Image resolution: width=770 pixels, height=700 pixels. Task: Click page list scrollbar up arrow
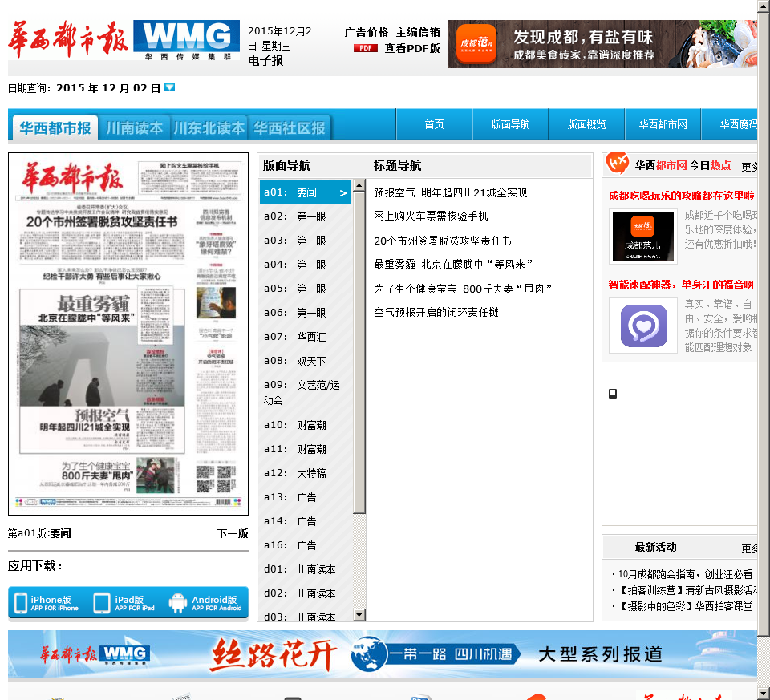(x=359, y=186)
